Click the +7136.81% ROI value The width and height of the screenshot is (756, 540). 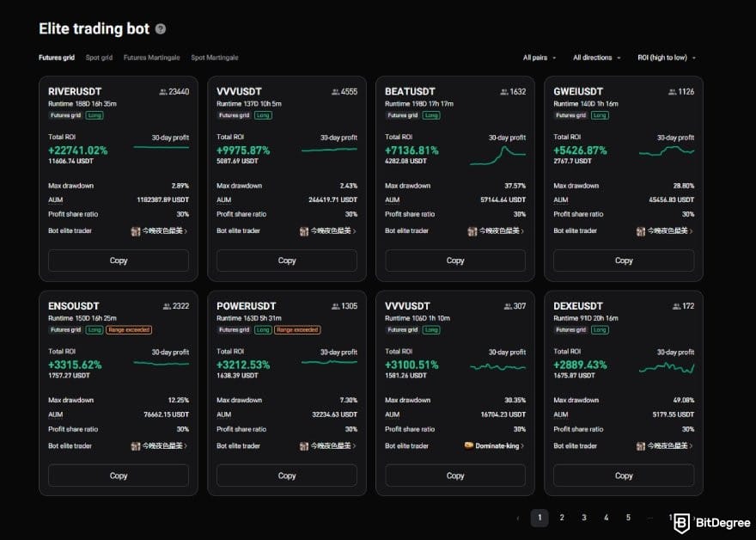coord(412,150)
